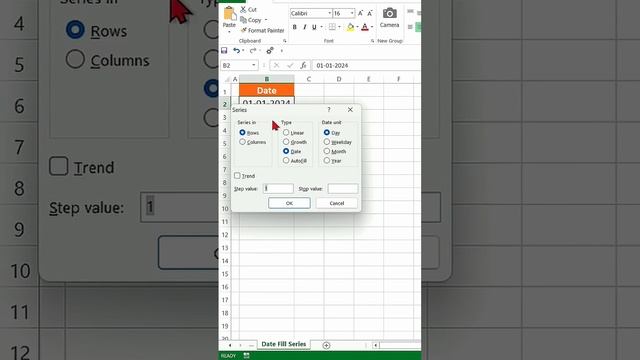The width and height of the screenshot is (640, 360).
Task: Select Year as the date unit
Action: 327,161
